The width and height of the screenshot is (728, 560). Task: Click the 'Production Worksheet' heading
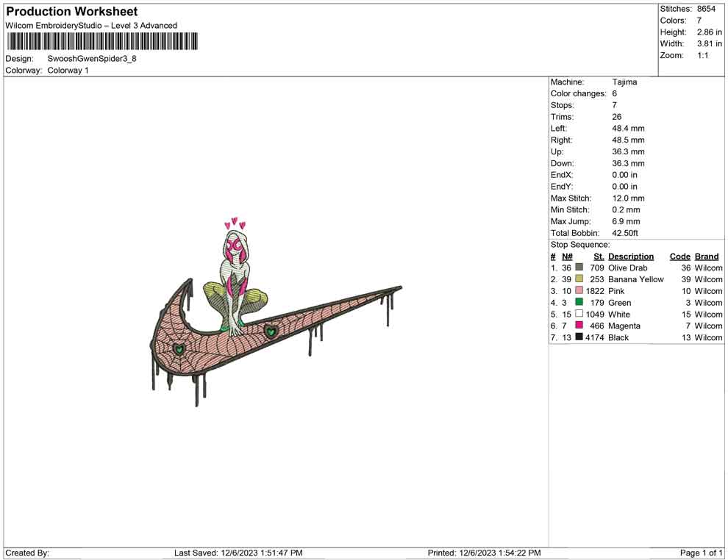[72, 12]
